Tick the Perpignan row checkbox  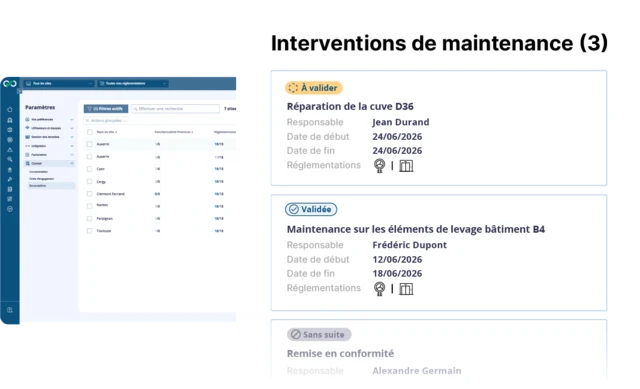coord(89,218)
